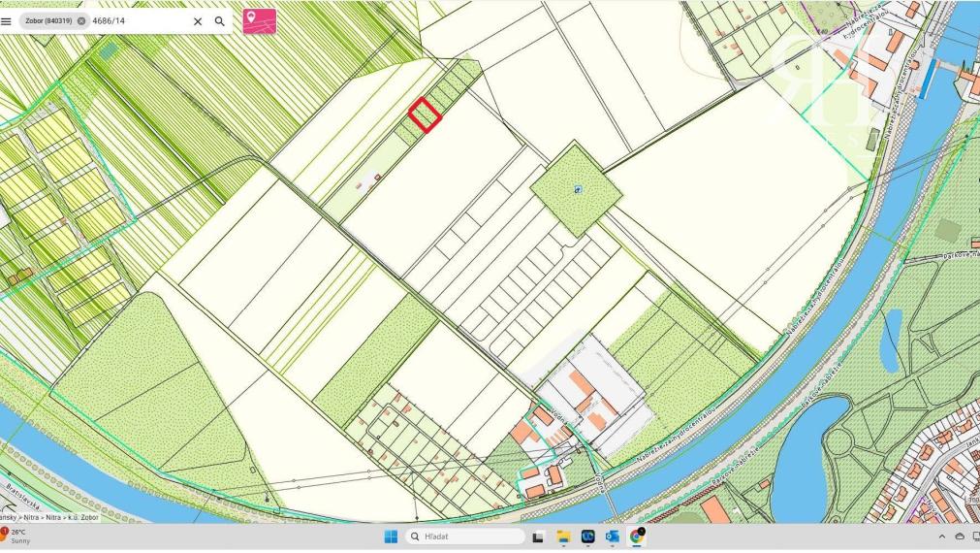Expand the system tray hidden icons
This screenshot has height=553, width=980.
tap(941, 537)
